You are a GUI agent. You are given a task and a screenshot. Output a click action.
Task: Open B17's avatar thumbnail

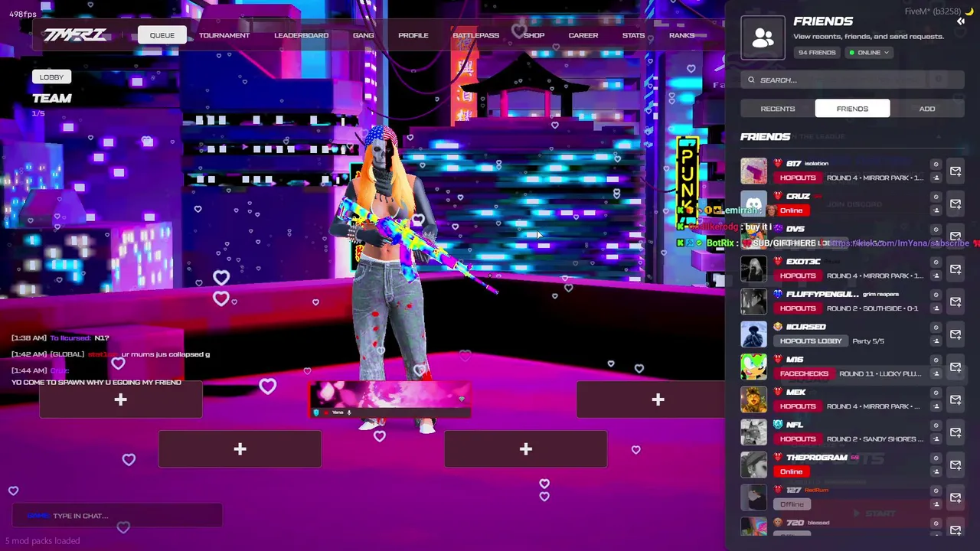[753, 171]
